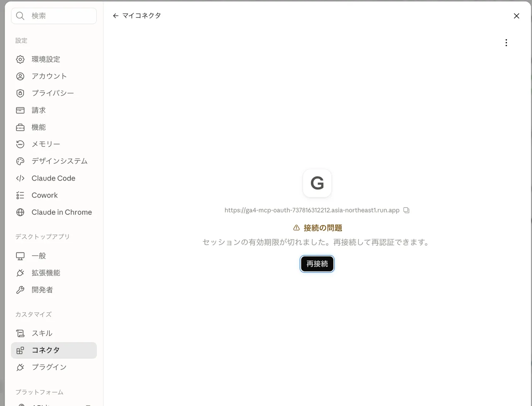The height and width of the screenshot is (406, 532).
Task: Open the 一般 desktop app settings
Action: (54, 256)
